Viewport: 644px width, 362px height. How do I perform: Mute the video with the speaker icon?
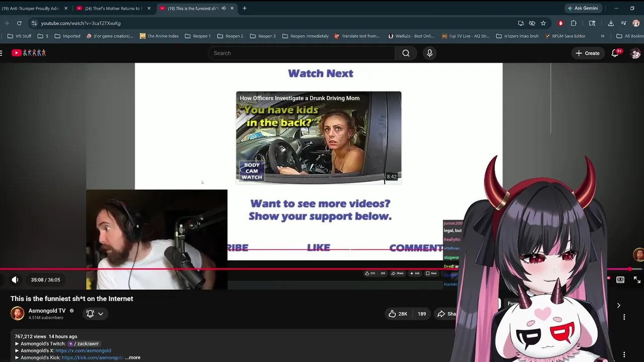pos(15,280)
